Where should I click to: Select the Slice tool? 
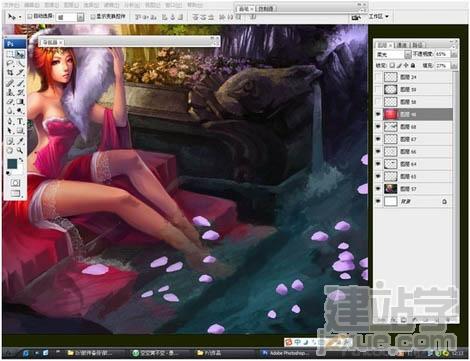(x=20, y=72)
